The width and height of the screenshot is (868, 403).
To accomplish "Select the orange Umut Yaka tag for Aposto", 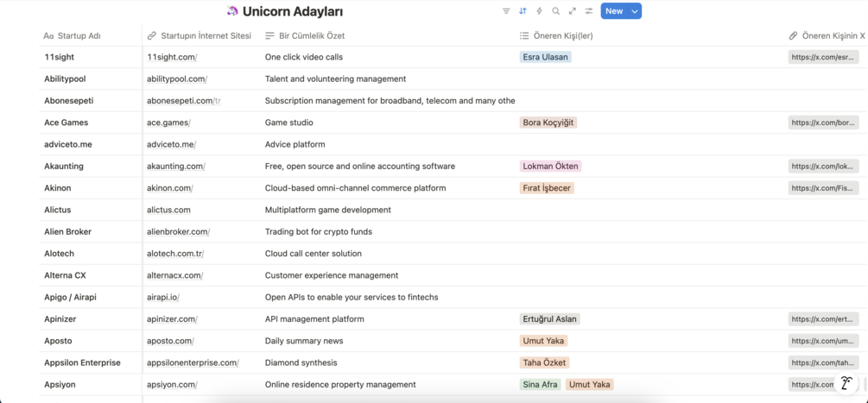I will click(x=544, y=341).
